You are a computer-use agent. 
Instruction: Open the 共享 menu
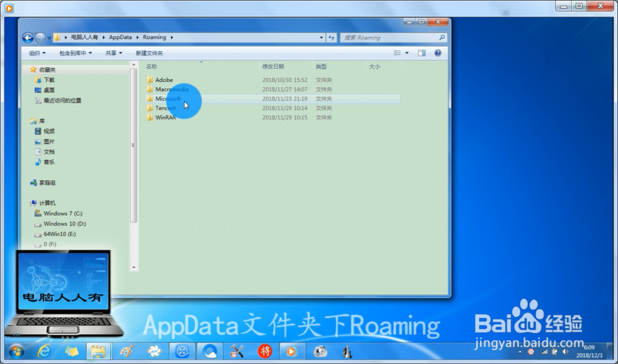pyautogui.click(x=114, y=53)
